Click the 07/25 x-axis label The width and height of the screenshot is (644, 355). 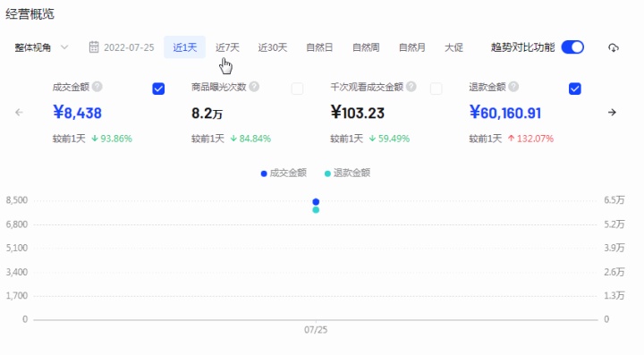[316, 330]
